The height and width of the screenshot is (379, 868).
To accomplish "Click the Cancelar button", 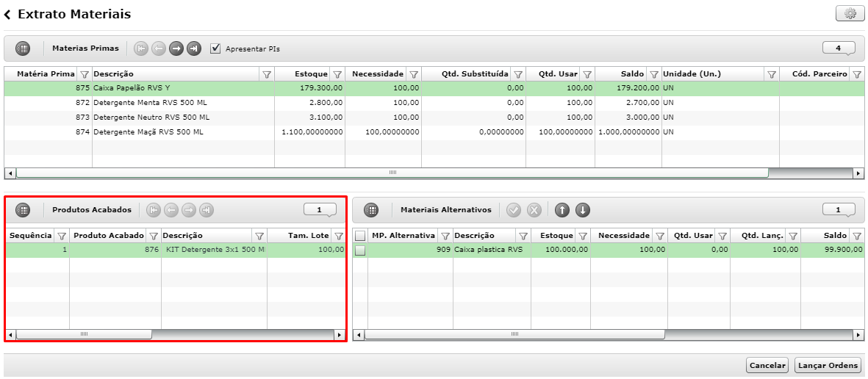I will [x=768, y=365].
